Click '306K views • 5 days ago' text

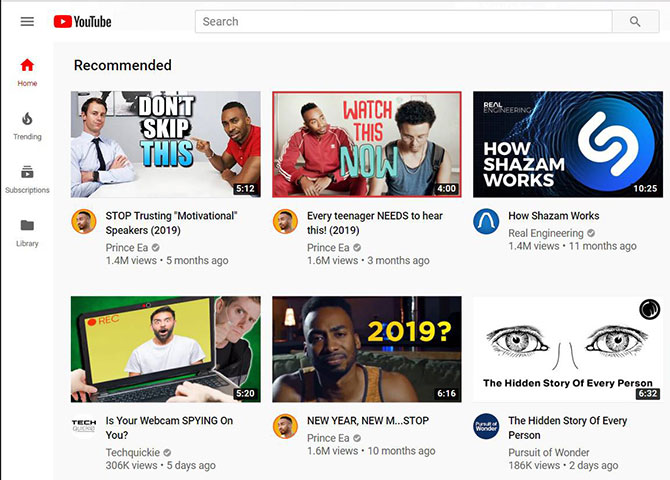tap(161, 465)
